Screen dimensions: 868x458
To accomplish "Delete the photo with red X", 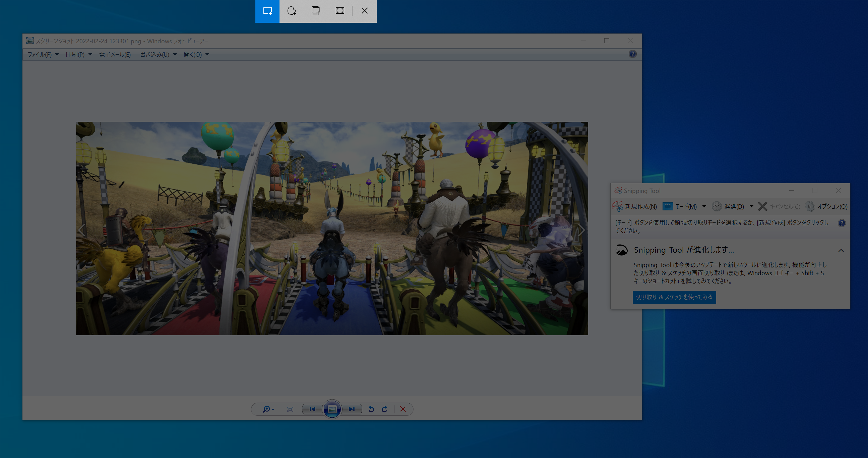I will (x=402, y=409).
